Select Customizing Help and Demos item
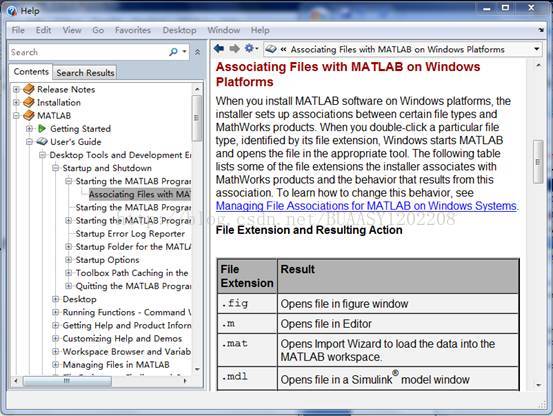This screenshot has height=416, width=553. 122,338
